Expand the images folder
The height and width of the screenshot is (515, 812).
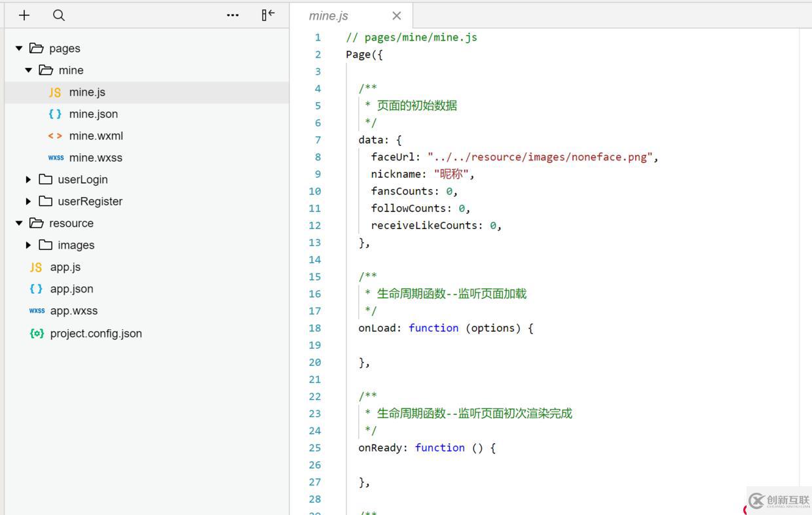[x=28, y=245]
